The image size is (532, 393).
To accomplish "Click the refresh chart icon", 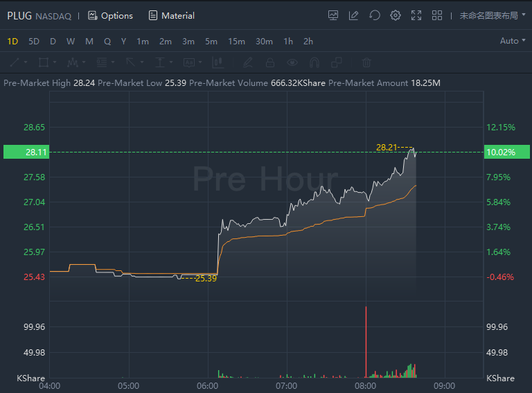I will pyautogui.click(x=375, y=15).
